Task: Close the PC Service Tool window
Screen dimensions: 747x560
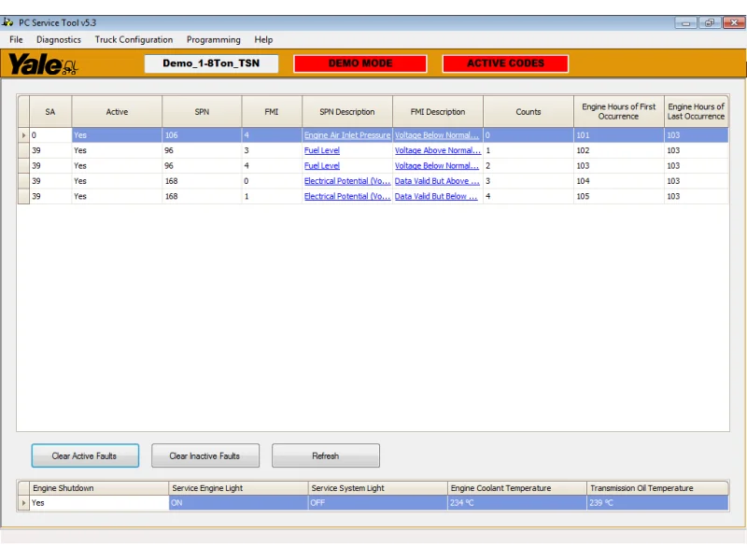Action: pyautogui.click(x=734, y=22)
